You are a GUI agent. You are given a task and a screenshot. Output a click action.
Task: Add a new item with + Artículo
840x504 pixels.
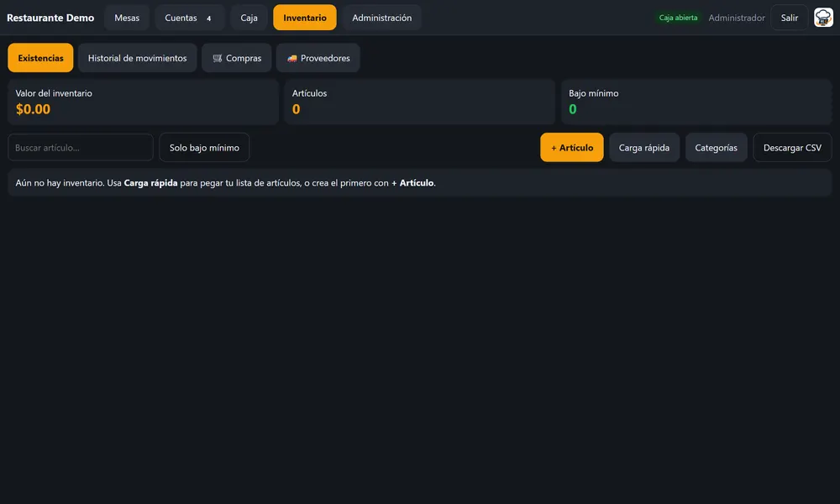coord(571,147)
